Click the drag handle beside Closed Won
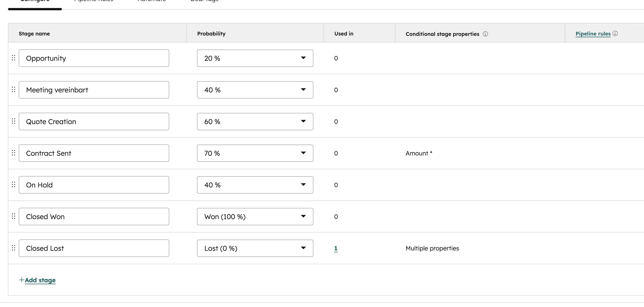This screenshot has height=307, width=644. coord(14,217)
